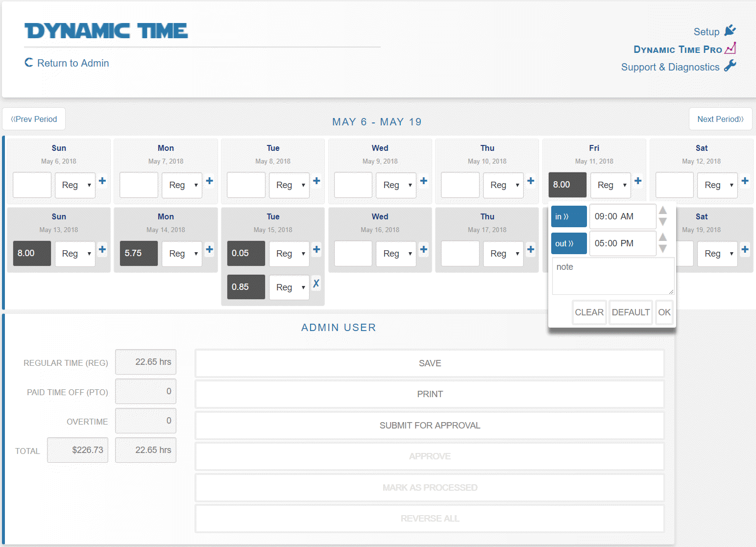Go to the next period
Image resolution: width=756 pixels, height=547 pixels.
pos(720,119)
